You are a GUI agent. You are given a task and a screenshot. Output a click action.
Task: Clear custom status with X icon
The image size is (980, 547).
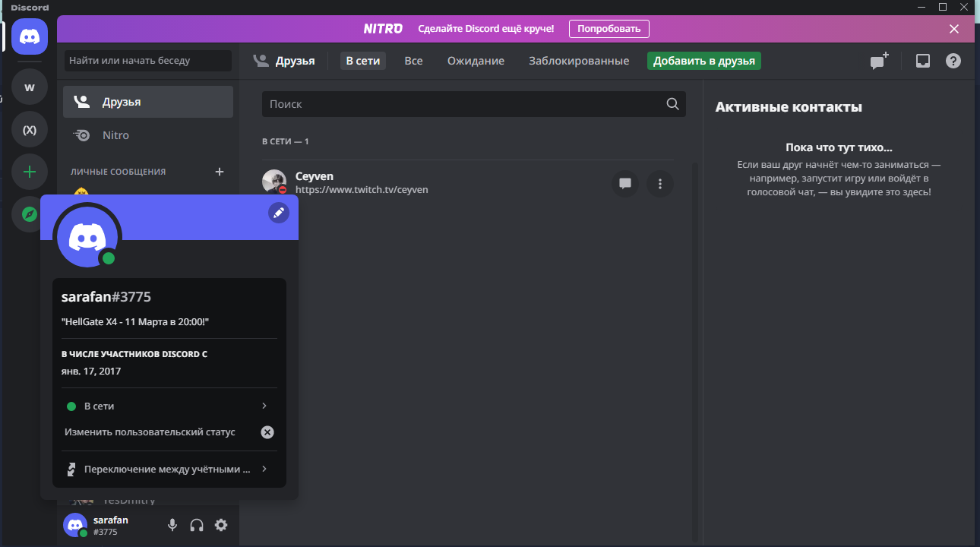(x=267, y=432)
